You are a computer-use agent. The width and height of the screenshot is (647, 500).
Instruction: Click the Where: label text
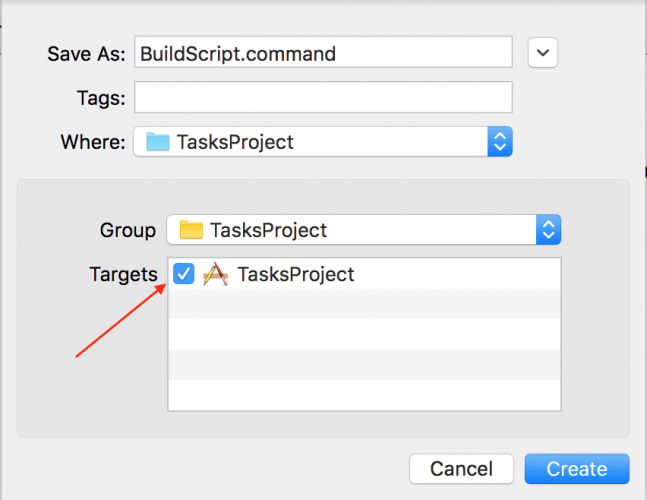93,142
